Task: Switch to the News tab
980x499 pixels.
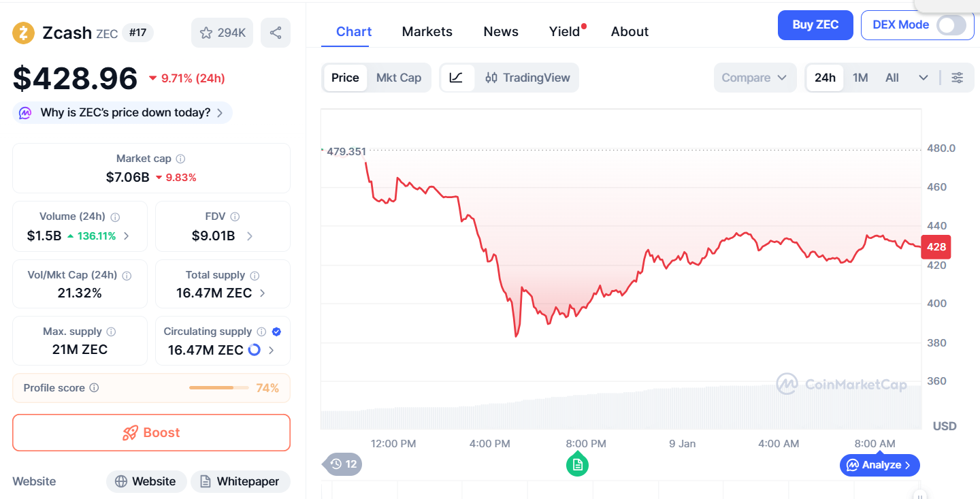Action: [x=501, y=31]
